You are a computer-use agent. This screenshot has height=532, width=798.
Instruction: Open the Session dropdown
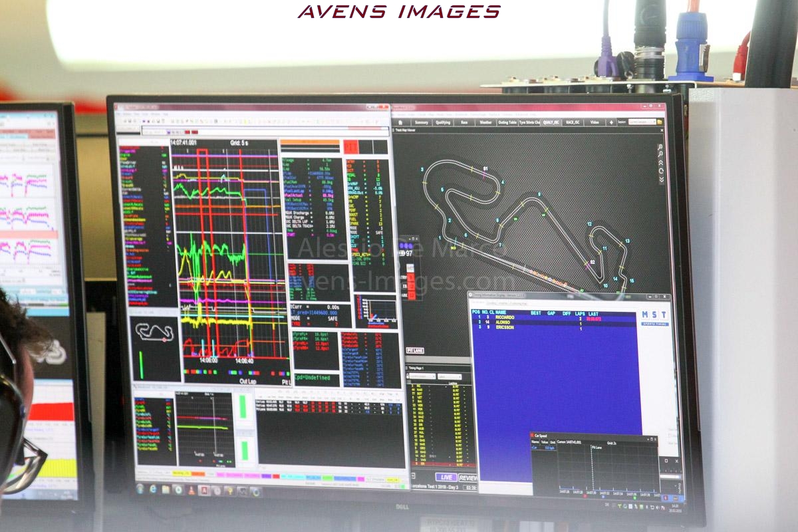tap(642, 122)
